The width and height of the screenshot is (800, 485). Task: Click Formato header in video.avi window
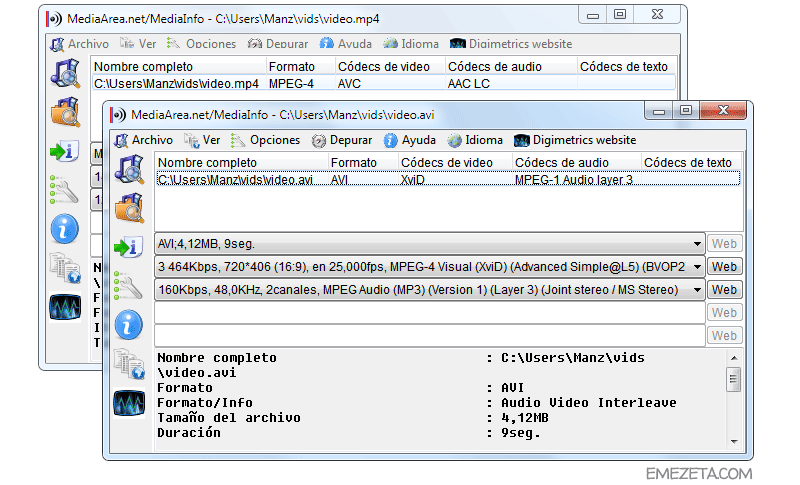coord(363,163)
